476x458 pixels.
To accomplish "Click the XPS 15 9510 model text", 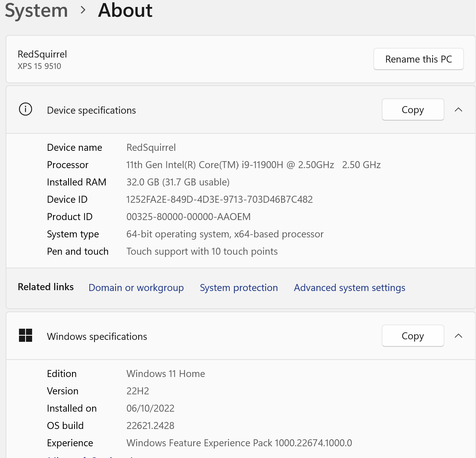I will click(39, 66).
